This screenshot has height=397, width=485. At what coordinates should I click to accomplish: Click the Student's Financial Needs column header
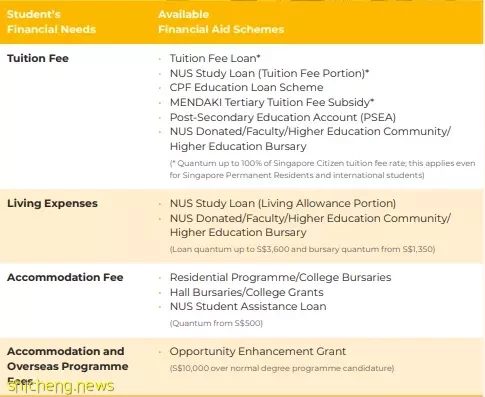tap(51, 22)
